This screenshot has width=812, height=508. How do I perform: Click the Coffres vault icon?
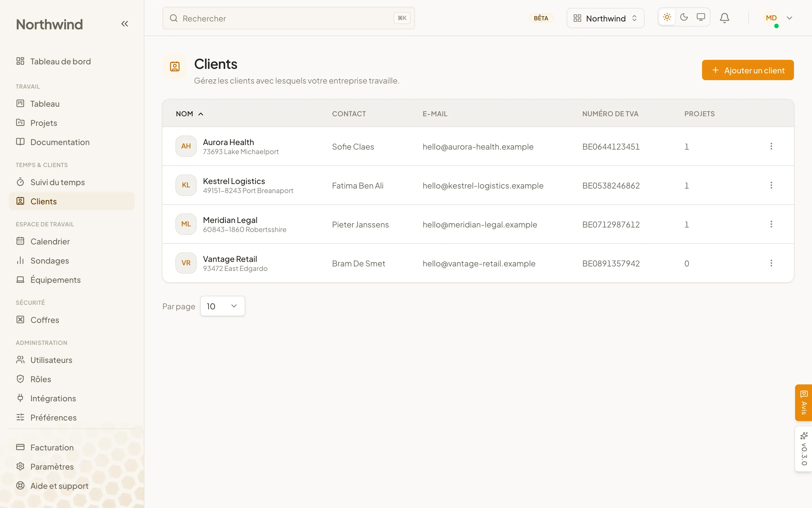tap(21, 319)
